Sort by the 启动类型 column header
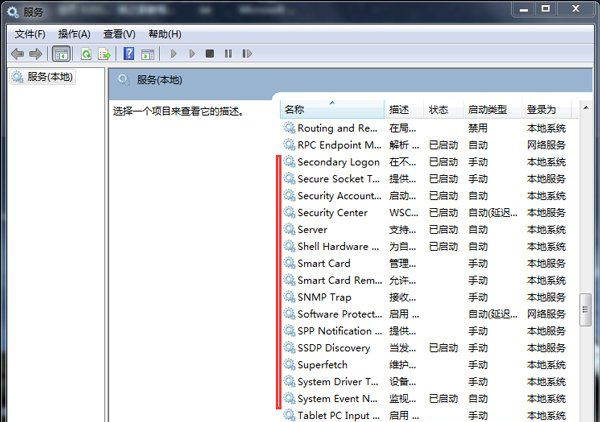Screen dimensions: 600x422 [493, 110]
